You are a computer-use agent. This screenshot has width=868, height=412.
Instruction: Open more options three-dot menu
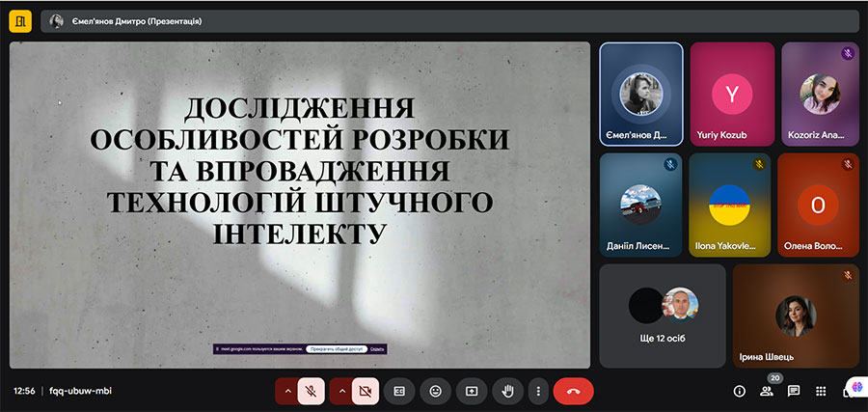click(x=538, y=392)
